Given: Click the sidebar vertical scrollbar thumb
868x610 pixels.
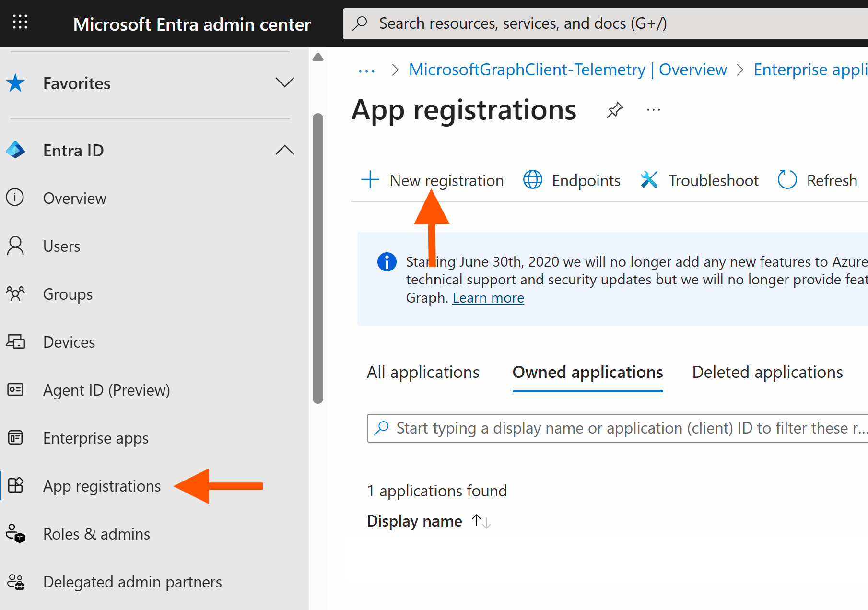Looking at the screenshot, I should click(x=317, y=258).
